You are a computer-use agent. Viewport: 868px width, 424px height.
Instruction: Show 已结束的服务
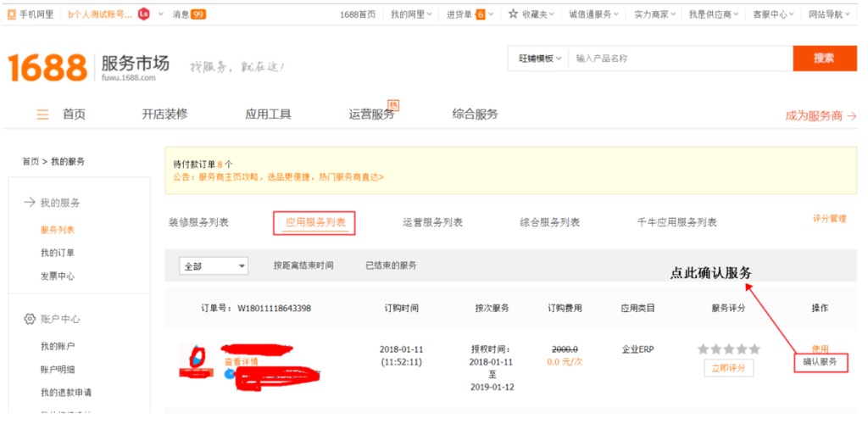click(x=391, y=265)
